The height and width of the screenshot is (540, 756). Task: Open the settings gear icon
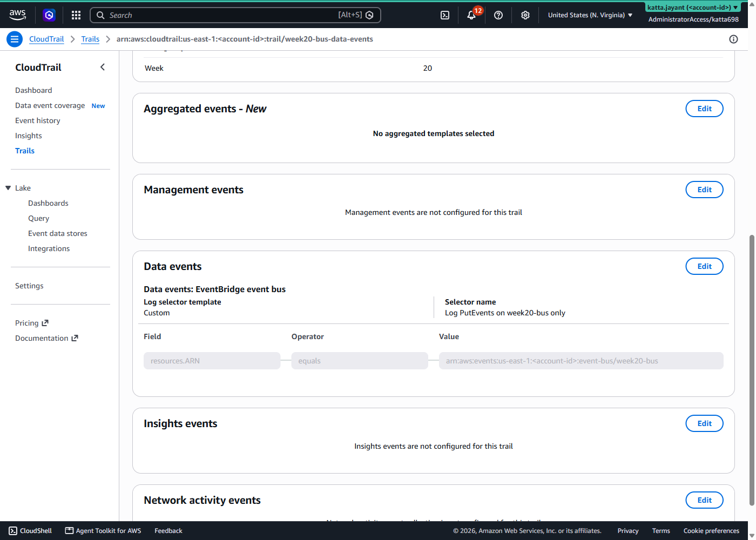click(525, 15)
